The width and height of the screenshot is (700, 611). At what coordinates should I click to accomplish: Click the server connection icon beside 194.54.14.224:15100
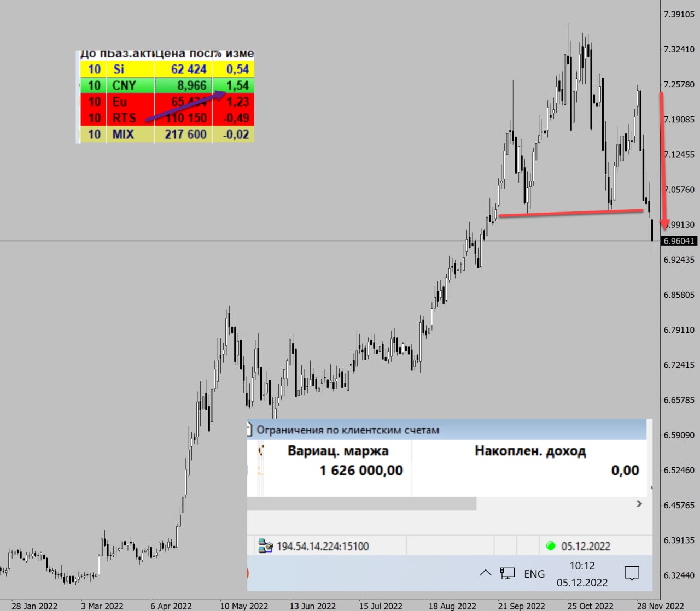point(265,546)
